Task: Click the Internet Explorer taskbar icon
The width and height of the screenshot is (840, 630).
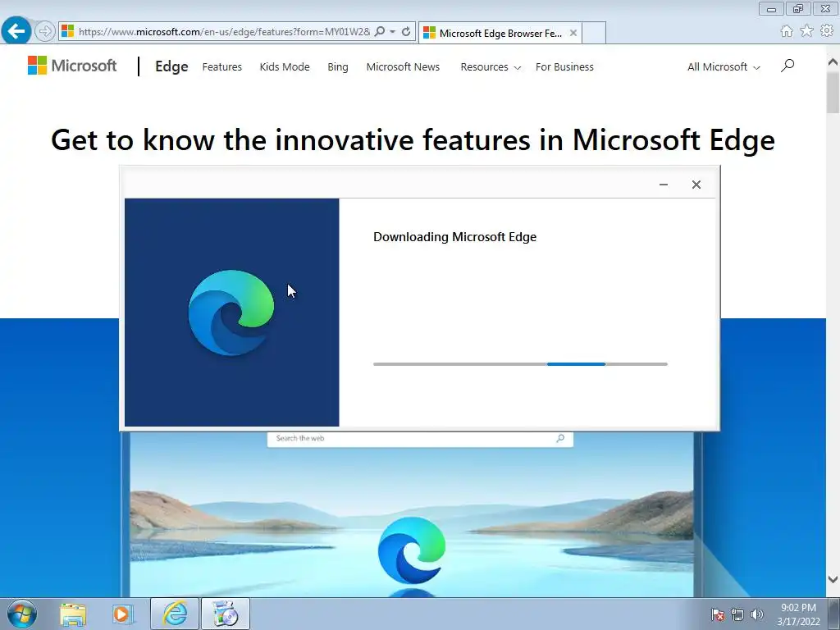Action: coord(175,614)
